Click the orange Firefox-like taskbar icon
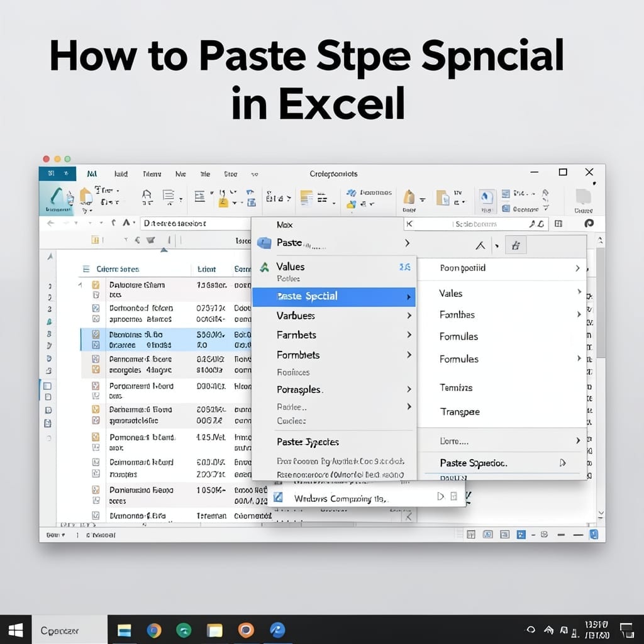The height and width of the screenshot is (644, 644). tap(246, 630)
